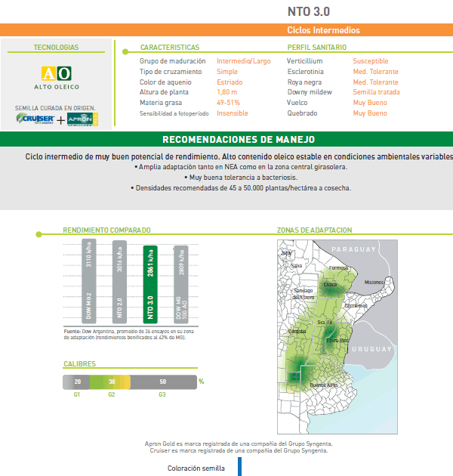Viewport: 453px width, 476px height.
Task: Click the Caracteristicas section heading
Action: click(x=170, y=47)
